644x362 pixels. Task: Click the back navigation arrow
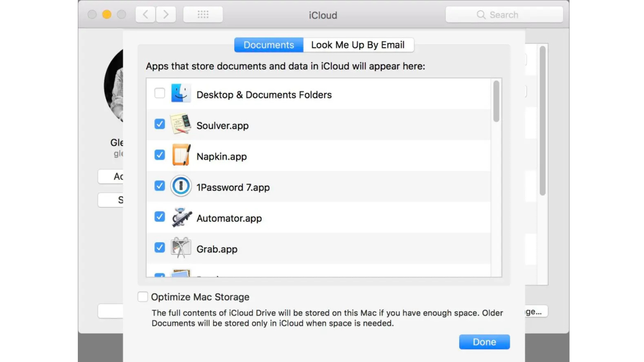click(x=145, y=14)
